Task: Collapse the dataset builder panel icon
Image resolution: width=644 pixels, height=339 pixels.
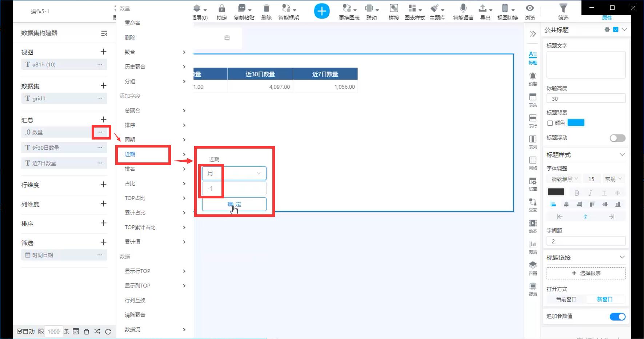Action: pos(104,33)
